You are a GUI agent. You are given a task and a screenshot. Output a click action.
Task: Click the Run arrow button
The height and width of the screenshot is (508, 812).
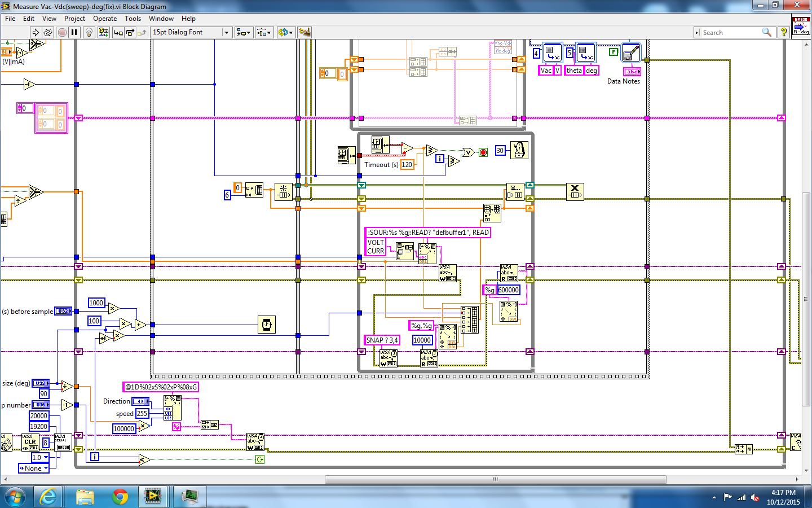tap(36, 32)
